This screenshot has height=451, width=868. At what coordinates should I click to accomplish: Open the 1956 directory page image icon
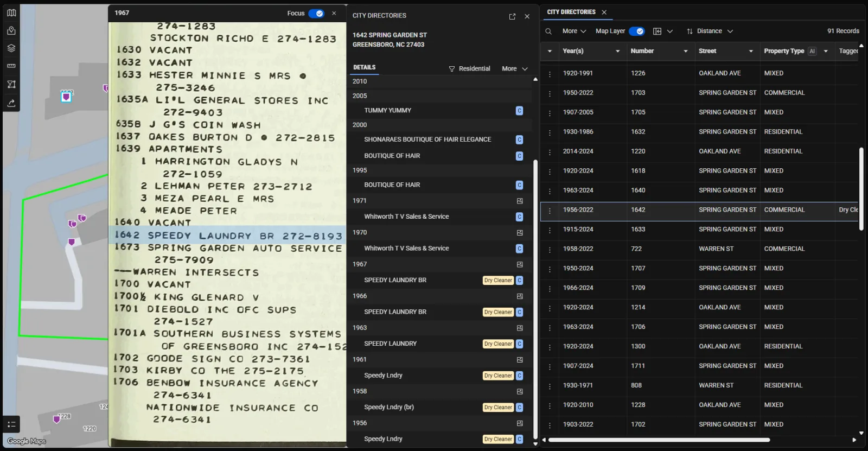click(x=520, y=423)
